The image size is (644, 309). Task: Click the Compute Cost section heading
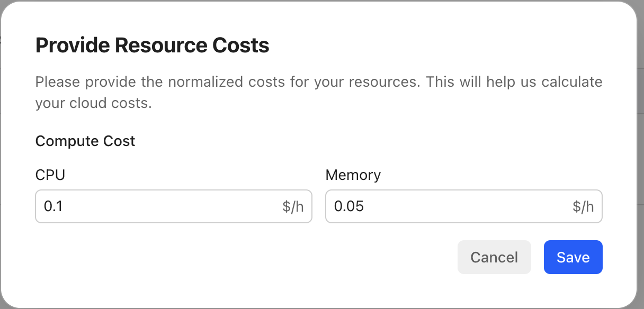(x=85, y=141)
